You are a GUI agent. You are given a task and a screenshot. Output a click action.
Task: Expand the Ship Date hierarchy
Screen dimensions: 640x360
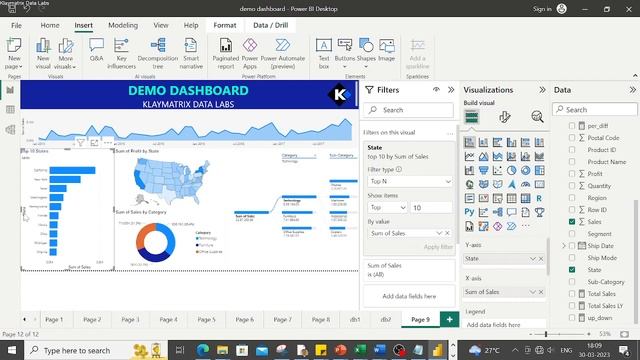click(x=564, y=246)
